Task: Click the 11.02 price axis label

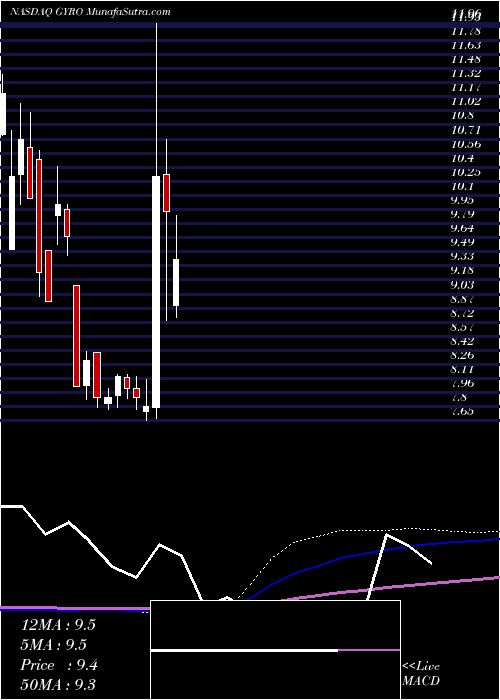Action: (466, 102)
